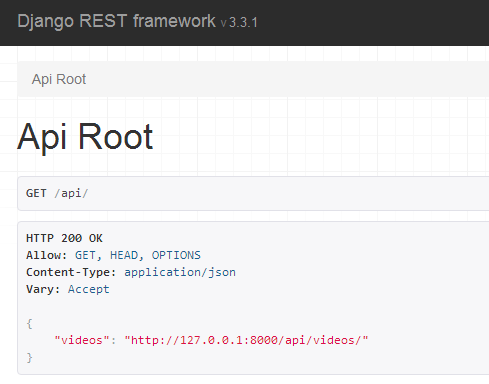Open the Django REST framework brand link
This screenshot has height=384, width=489.
pos(116,21)
